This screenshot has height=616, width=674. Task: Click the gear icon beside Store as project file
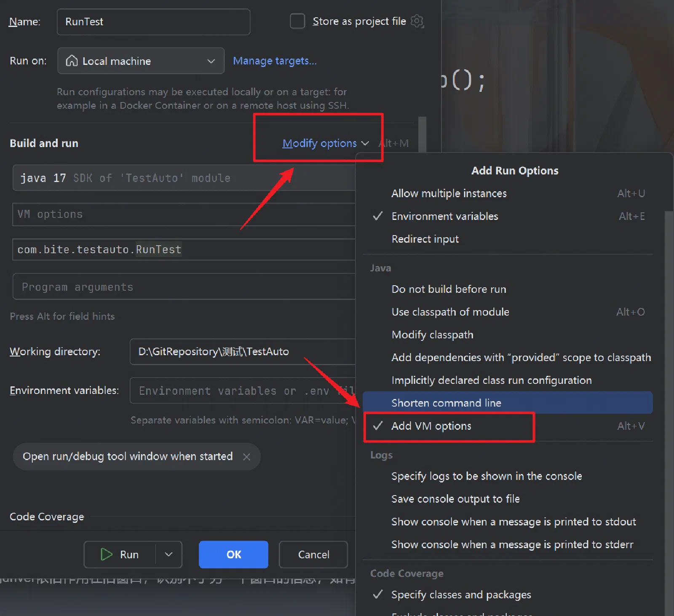pos(417,21)
